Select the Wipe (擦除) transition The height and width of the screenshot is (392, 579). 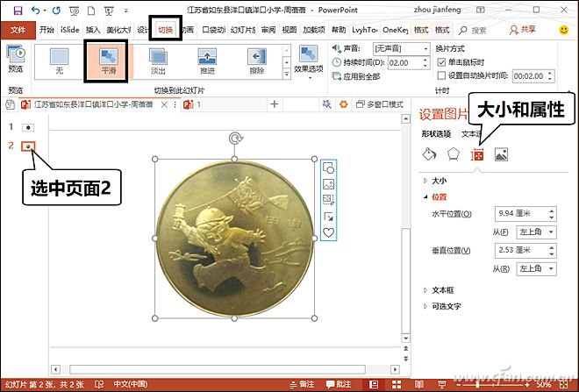click(x=257, y=61)
